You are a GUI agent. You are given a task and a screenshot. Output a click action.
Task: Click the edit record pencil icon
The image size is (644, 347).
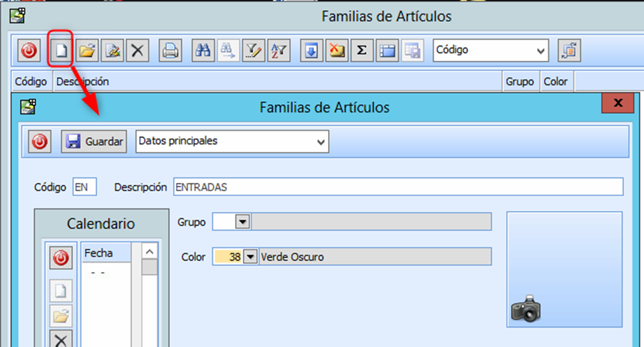112,51
